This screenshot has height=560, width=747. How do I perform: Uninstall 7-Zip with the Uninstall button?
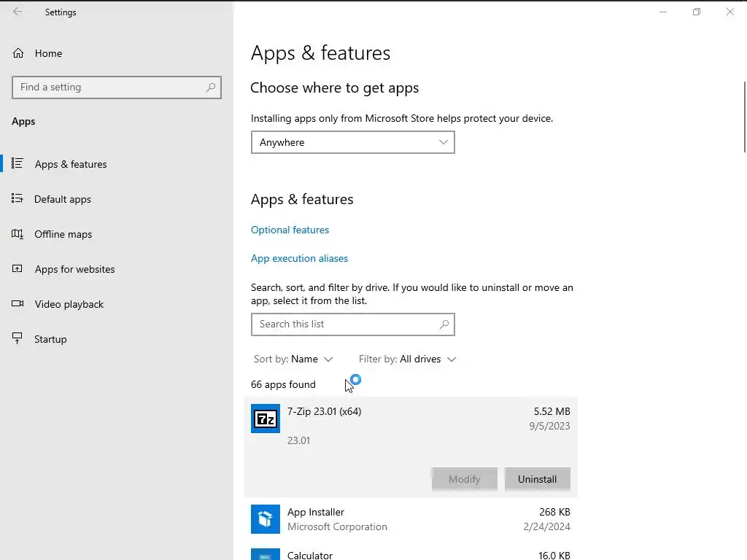[x=537, y=479]
